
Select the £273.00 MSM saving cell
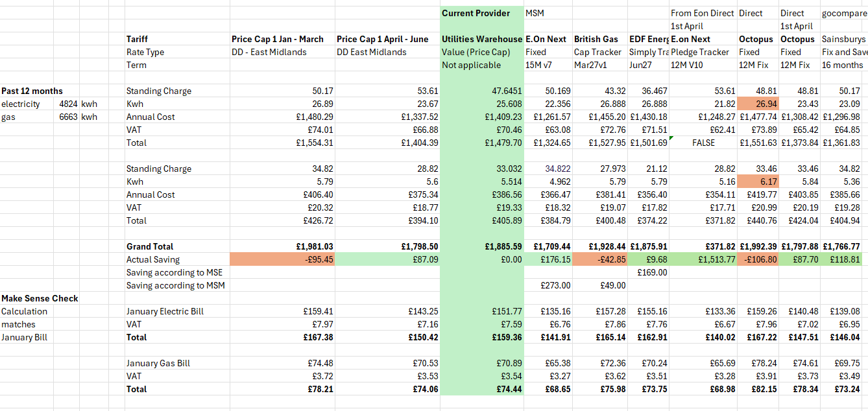pyautogui.click(x=548, y=285)
